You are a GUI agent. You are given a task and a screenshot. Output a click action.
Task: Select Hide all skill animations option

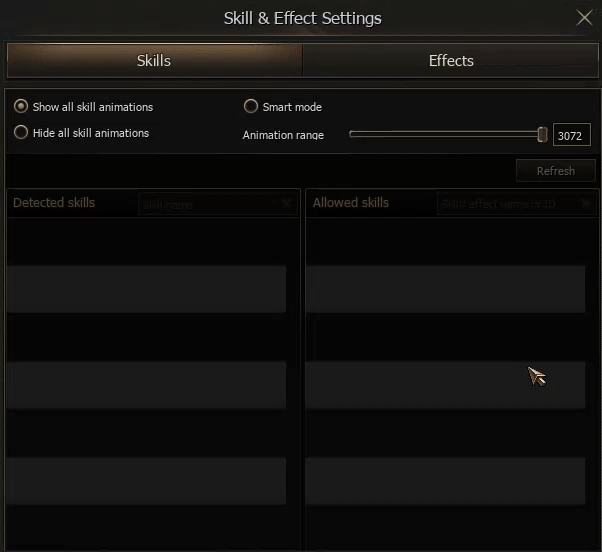click(21, 132)
